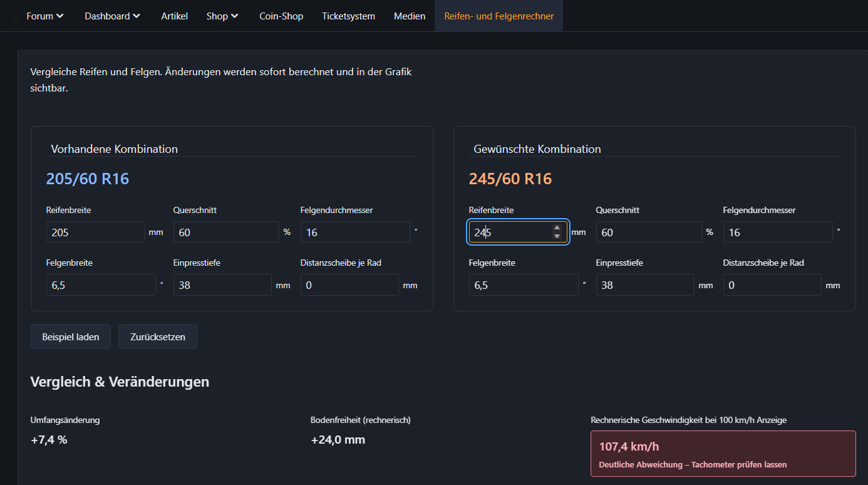
Task: Click the blue 205/60 R16 tire size
Action: (x=88, y=179)
